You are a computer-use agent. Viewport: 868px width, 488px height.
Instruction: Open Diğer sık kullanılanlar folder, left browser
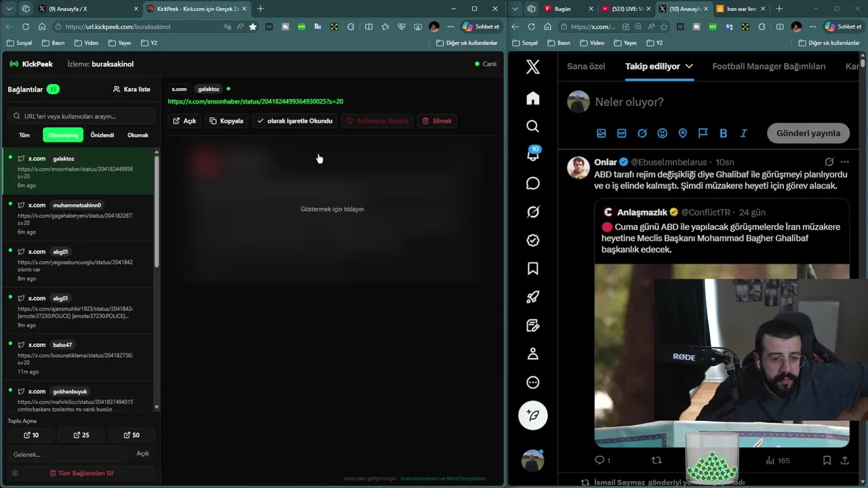coord(467,43)
